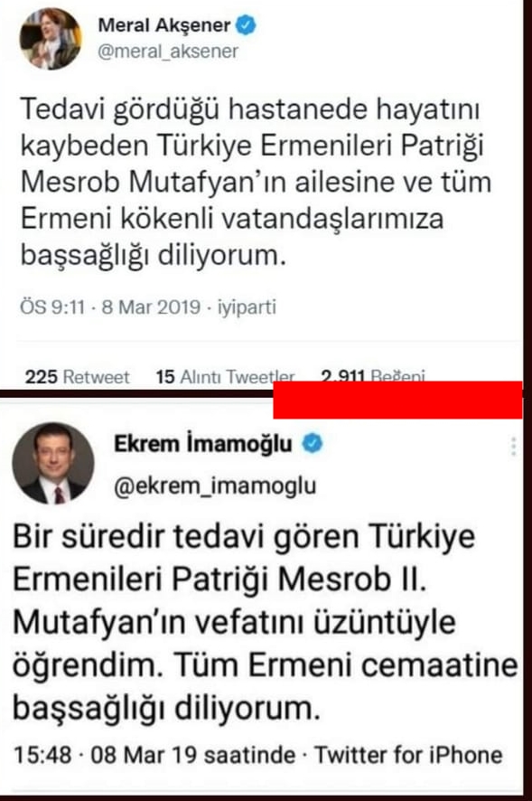
Task: Click the 15:48 timestamp
Action: click(x=42, y=755)
